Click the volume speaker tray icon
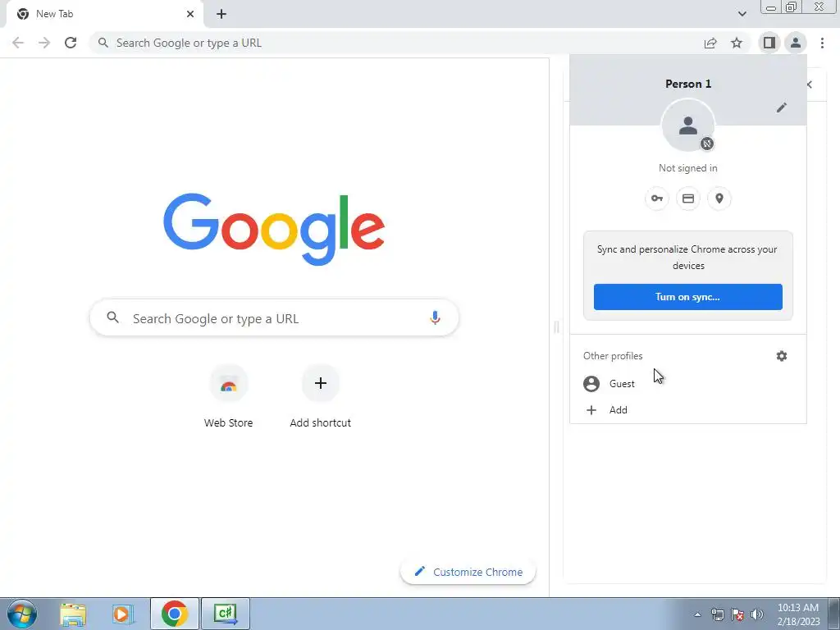The width and height of the screenshot is (840, 630). (757, 614)
